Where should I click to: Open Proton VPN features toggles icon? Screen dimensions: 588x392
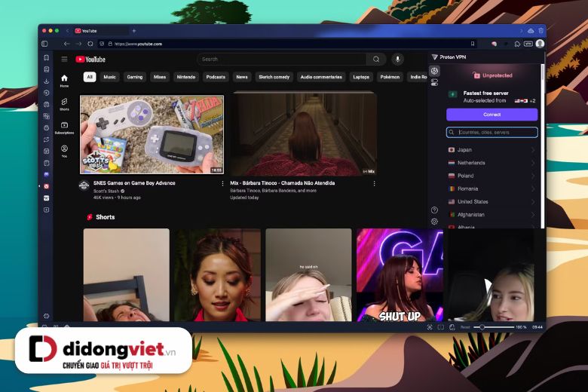(434, 82)
